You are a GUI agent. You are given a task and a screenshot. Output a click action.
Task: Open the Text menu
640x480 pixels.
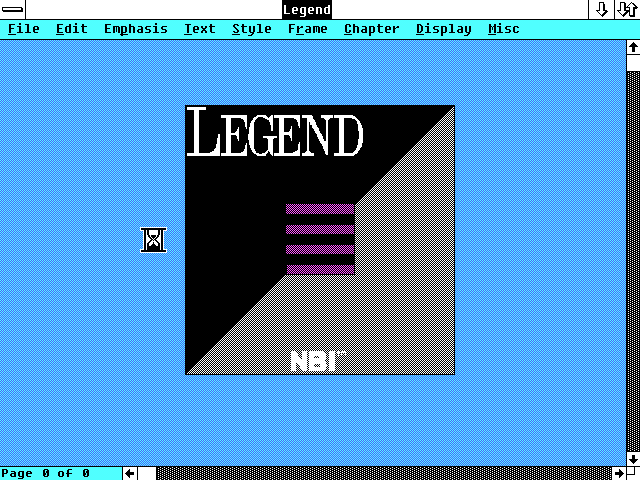pyautogui.click(x=199, y=29)
